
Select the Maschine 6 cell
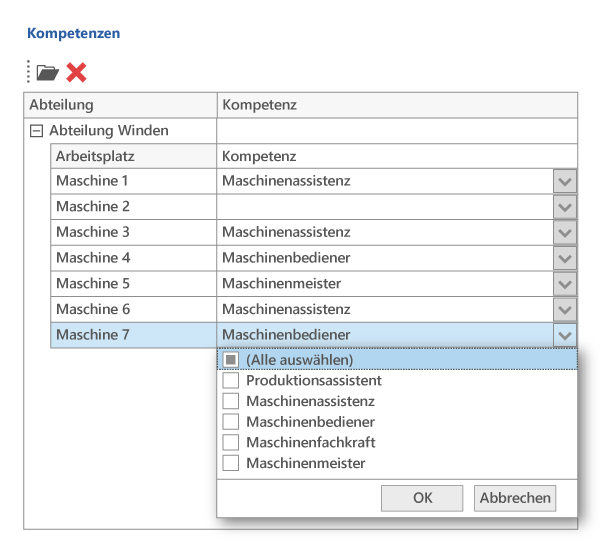click(x=134, y=309)
